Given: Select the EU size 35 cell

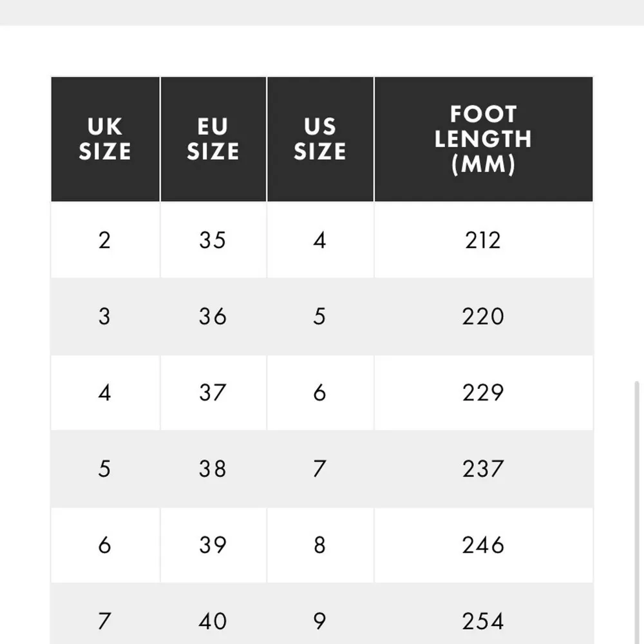Looking at the screenshot, I should 213,240.
